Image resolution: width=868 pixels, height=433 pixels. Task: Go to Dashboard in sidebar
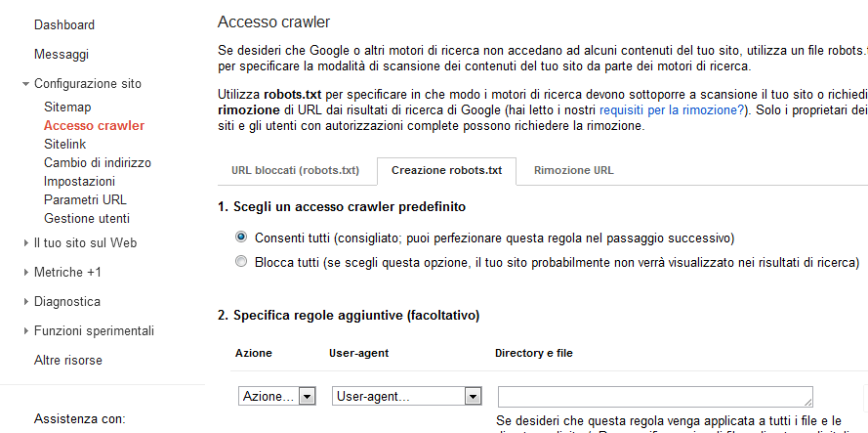[x=64, y=24]
